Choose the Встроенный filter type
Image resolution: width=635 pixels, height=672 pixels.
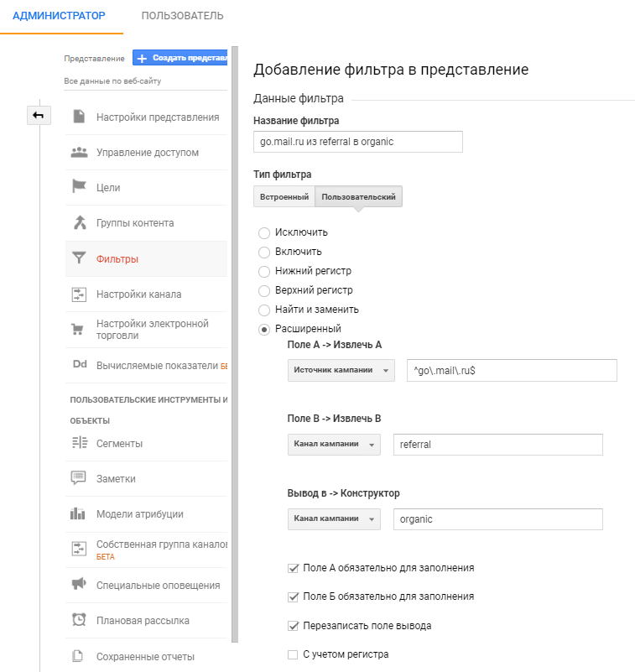[x=284, y=196]
